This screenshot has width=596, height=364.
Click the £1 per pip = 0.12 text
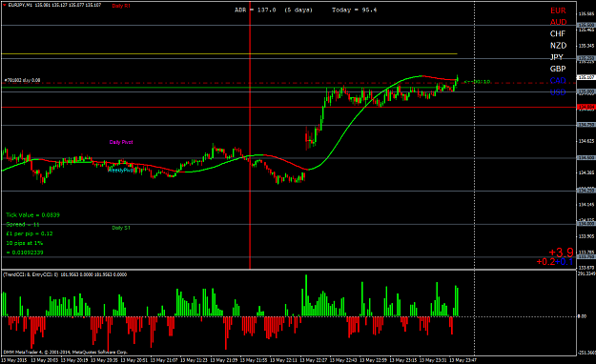(x=30, y=233)
